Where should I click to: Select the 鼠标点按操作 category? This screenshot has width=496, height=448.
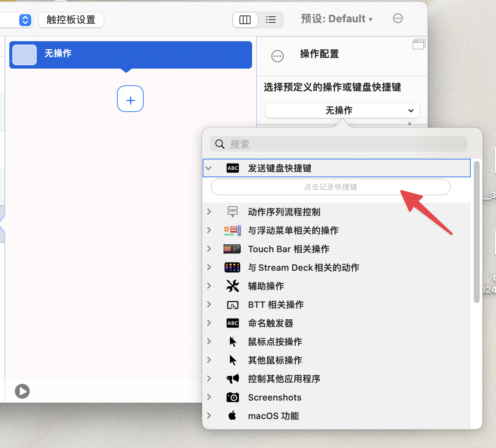point(275,342)
